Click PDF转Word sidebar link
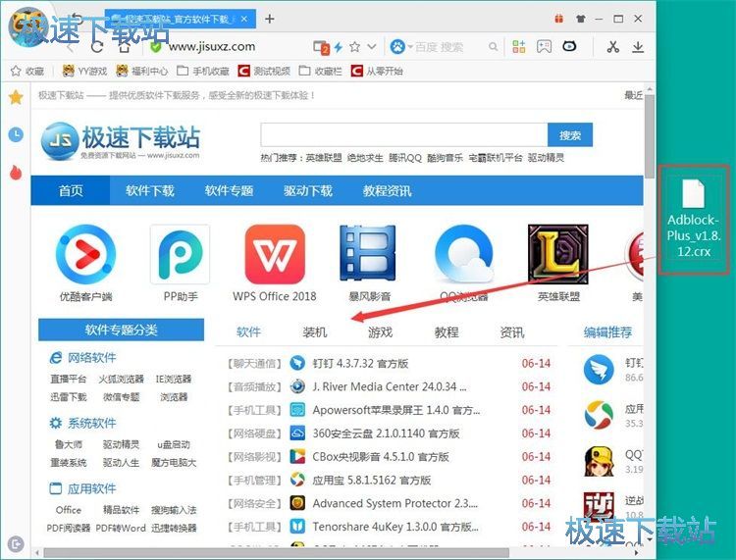Screen dimensions: 736x560 121,528
